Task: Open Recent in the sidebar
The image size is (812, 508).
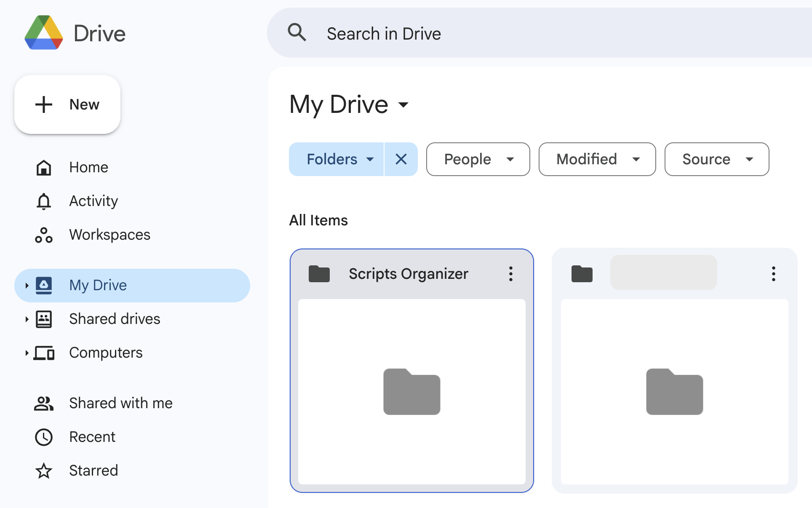Action: point(132,437)
